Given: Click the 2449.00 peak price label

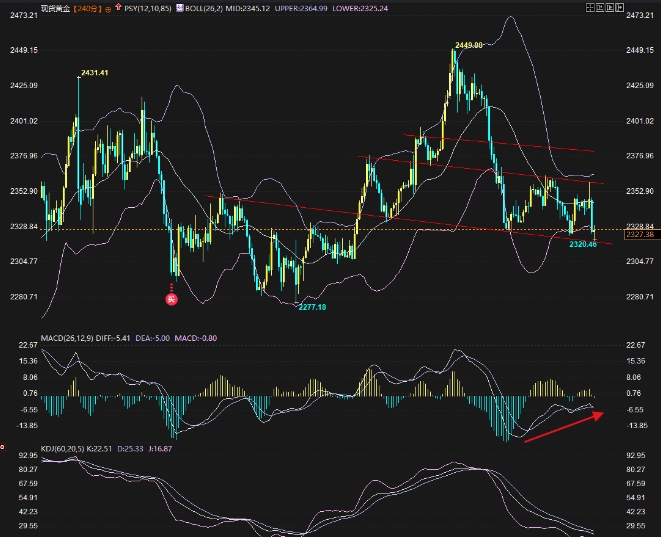Looking at the screenshot, I should (469, 45).
